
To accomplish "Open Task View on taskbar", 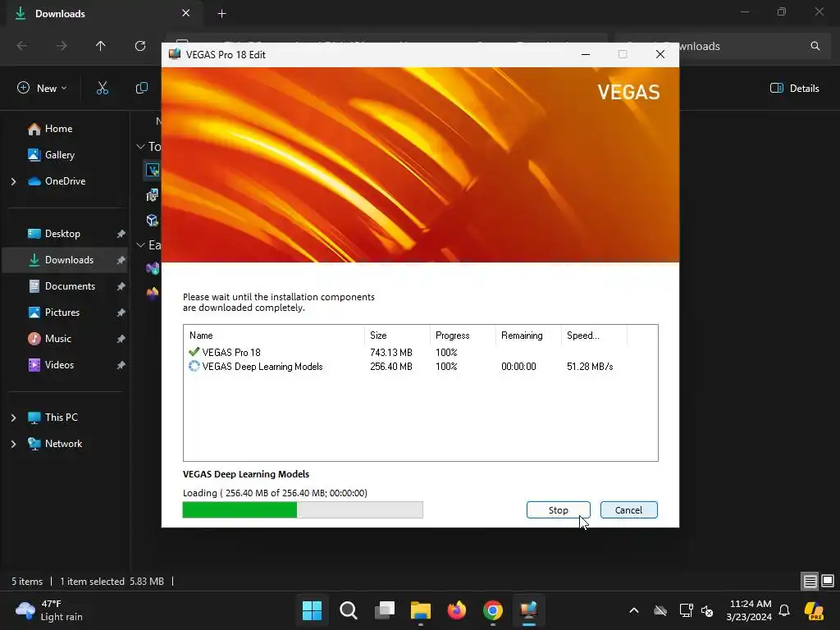I will 385,610.
